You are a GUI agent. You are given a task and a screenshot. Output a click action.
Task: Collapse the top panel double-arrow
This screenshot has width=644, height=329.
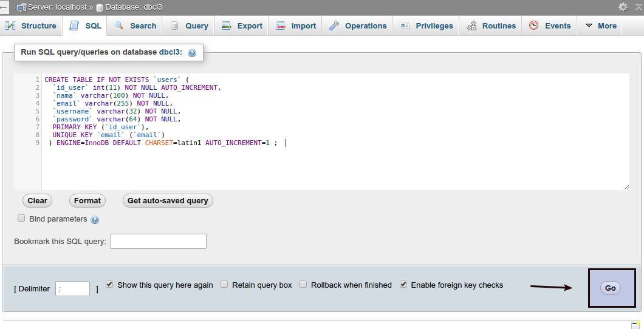[x=638, y=7]
